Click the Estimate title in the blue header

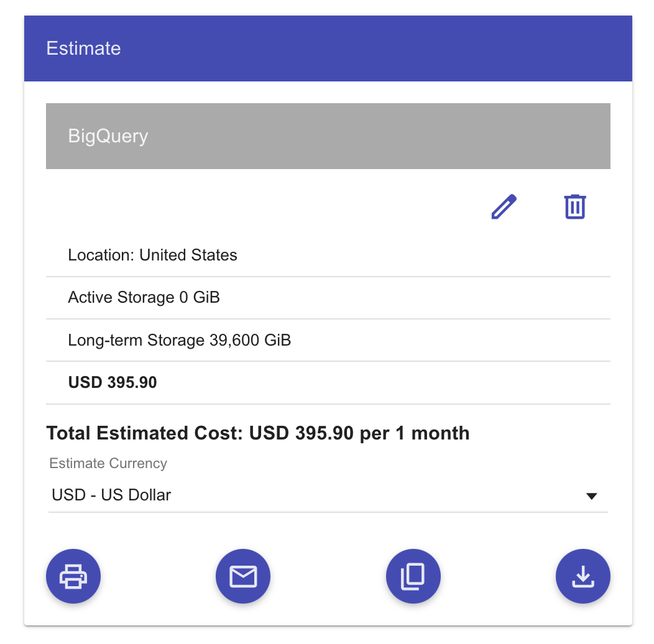tap(84, 48)
